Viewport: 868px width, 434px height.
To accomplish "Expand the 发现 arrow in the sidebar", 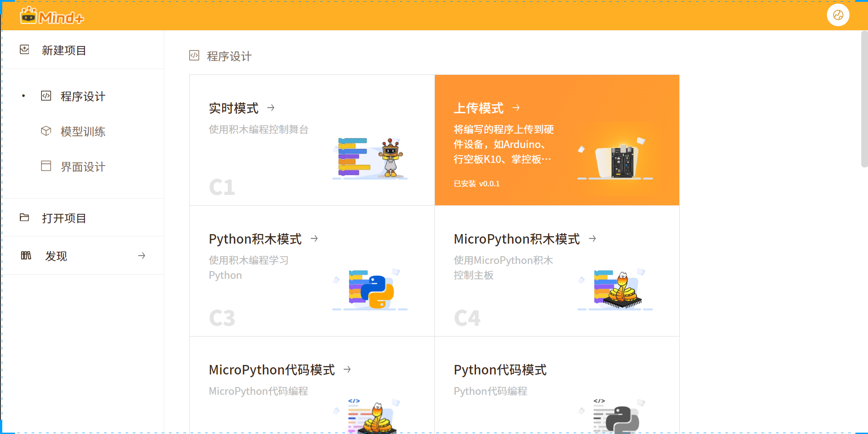I will (142, 256).
